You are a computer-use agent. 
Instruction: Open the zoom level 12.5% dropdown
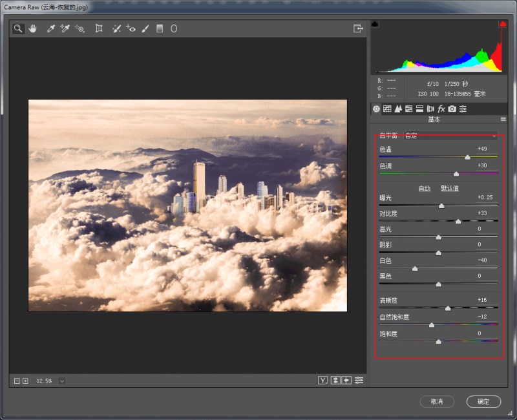tap(62, 381)
